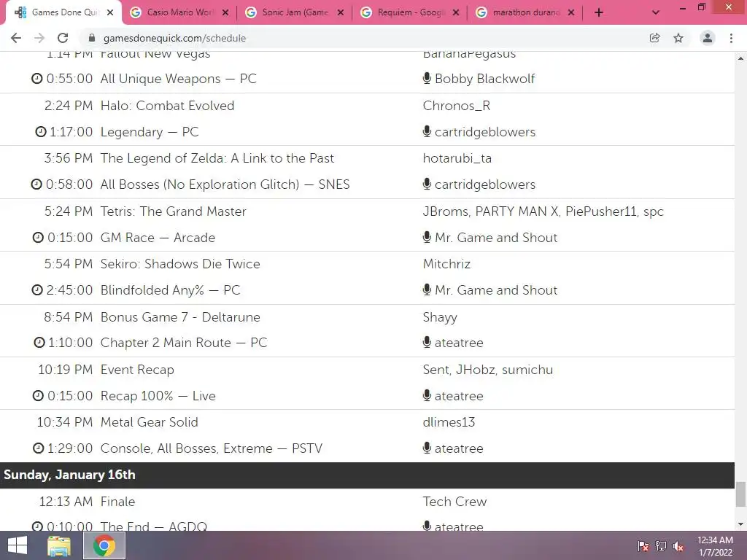747x560 pixels.
Task: Click microphone icon in Console, All Bosses row
Action: tap(427, 448)
